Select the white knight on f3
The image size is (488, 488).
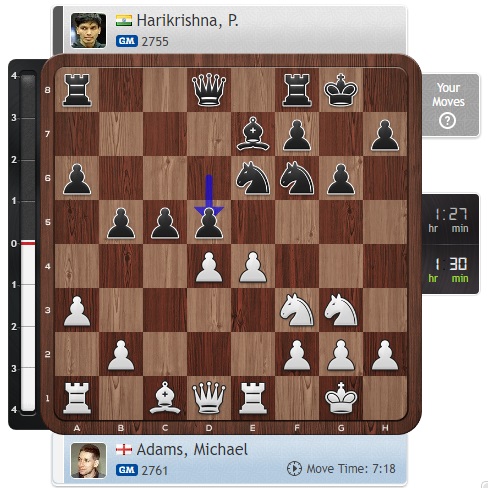(297, 310)
